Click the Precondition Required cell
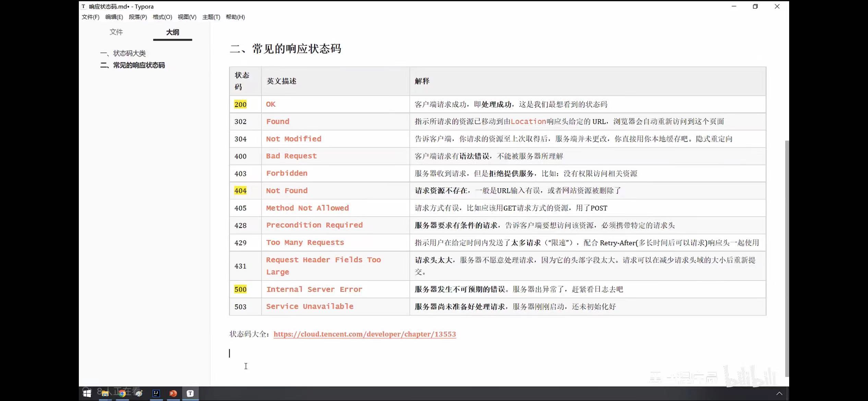The image size is (868, 401). coord(336,226)
